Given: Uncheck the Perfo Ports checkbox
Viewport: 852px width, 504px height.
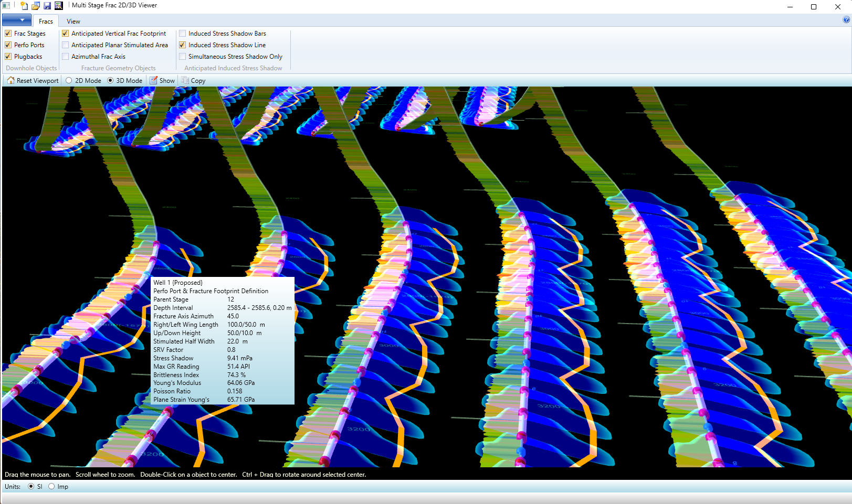Looking at the screenshot, I should (x=8, y=45).
